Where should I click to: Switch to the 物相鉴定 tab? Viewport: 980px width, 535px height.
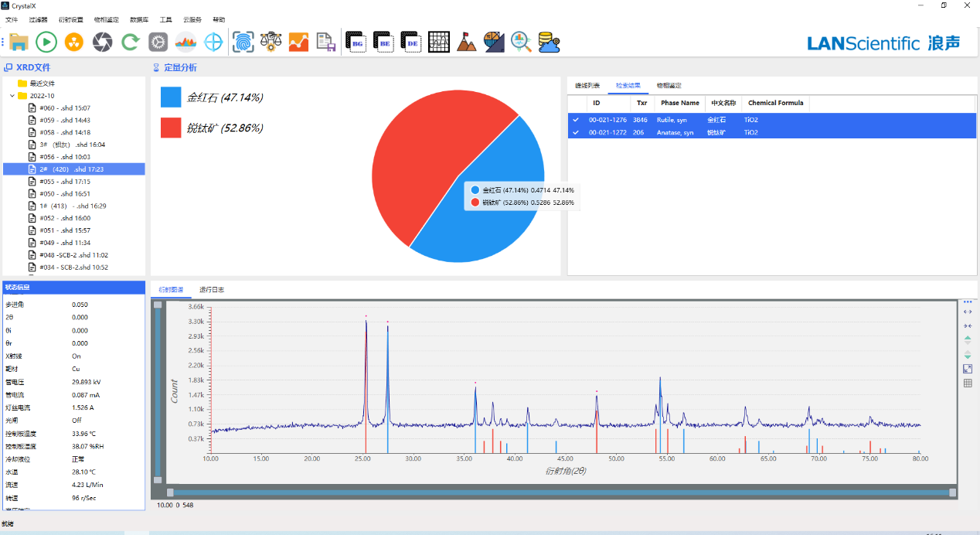click(x=669, y=85)
